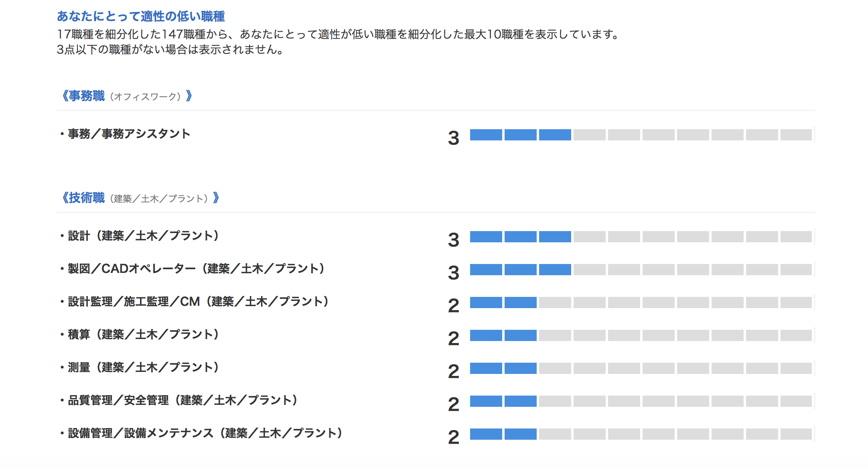Screen dimensions: 868x467
Task: Click the score bar for 測量 row
Action: 641,368
